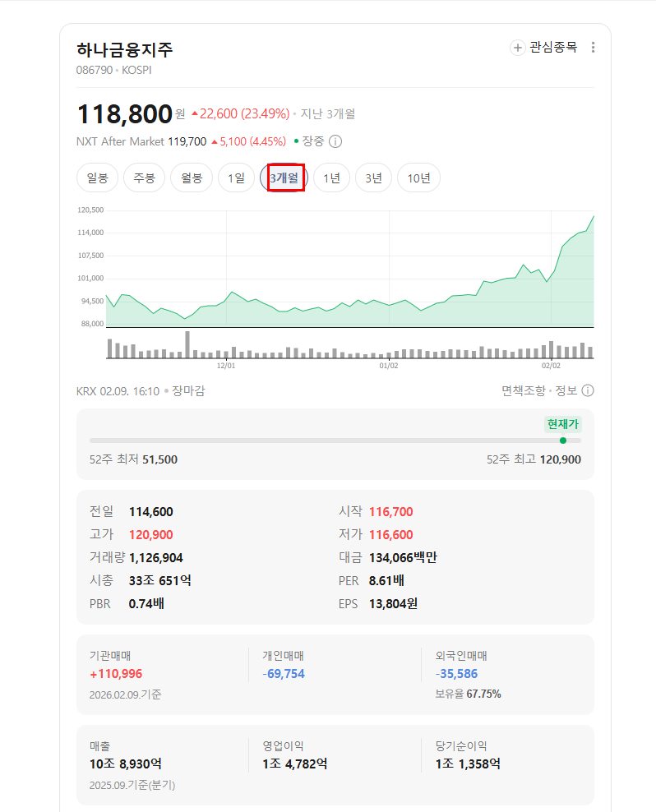The width and height of the screenshot is (656, 812).
Task: Click the change value 22,600 (23.49%)
Action: click(x=240, y=114)
